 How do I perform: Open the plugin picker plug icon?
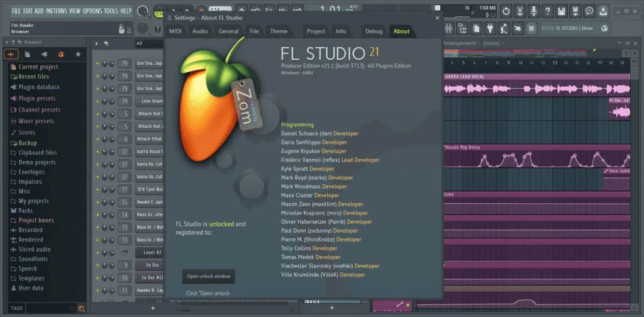[x=490, y=28]
